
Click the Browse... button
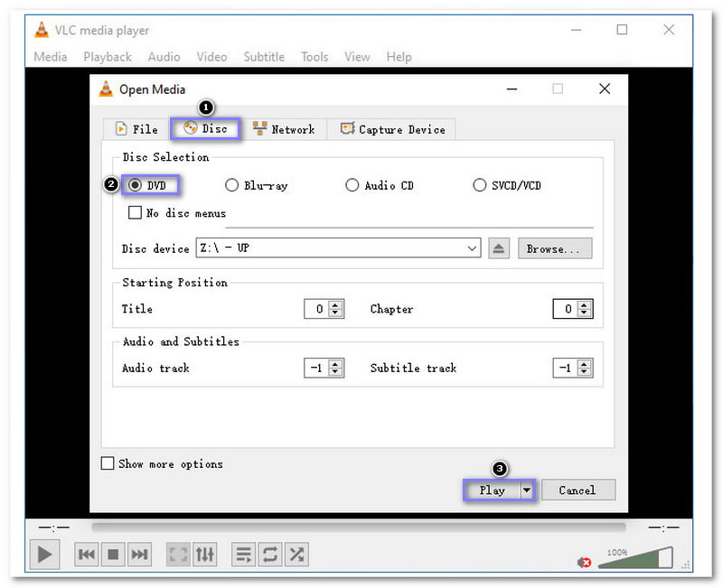(x=555, y=249)
